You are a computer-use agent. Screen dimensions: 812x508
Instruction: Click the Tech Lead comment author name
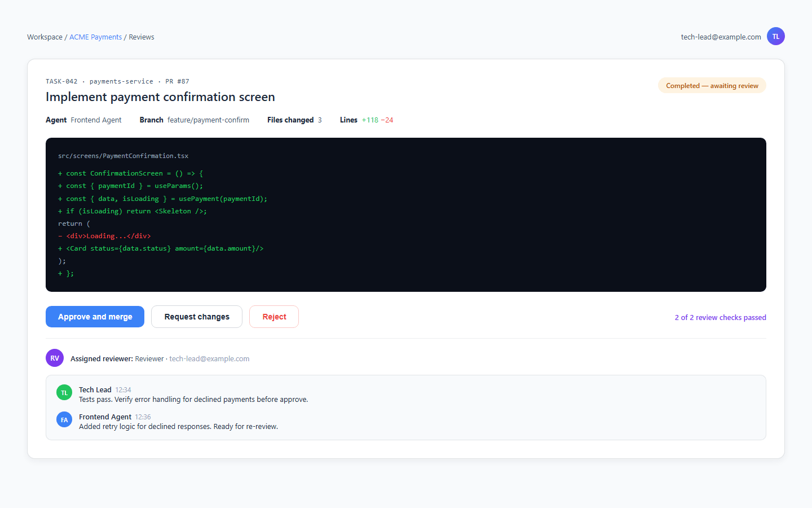click(95, 389)
